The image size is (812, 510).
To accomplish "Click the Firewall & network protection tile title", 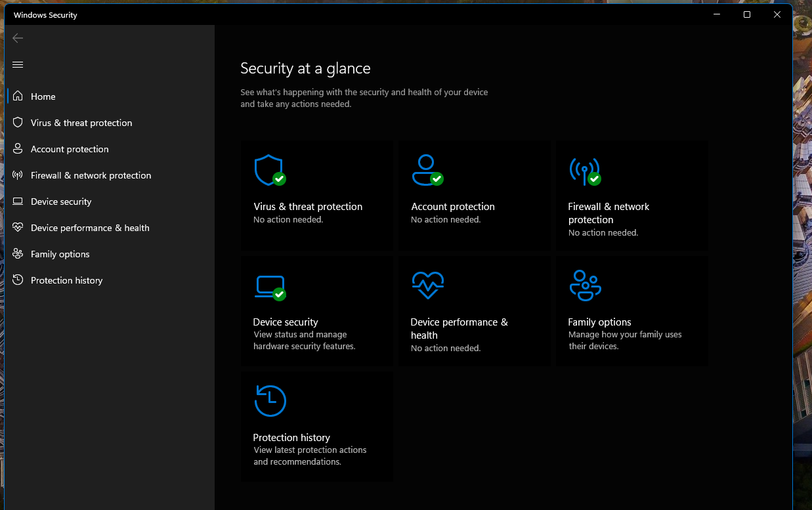I will 609,213.
